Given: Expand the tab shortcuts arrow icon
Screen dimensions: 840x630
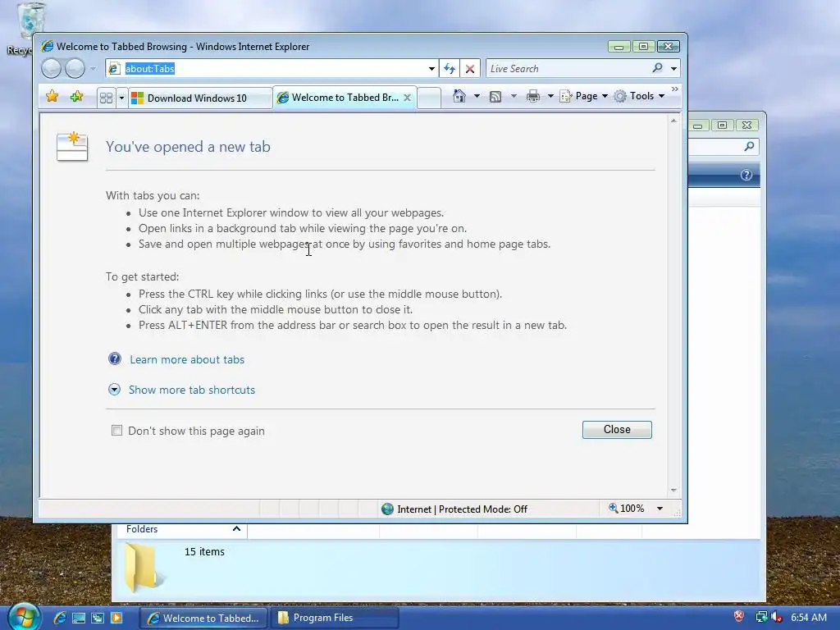Looking at the screenshot, I should 114,390.
